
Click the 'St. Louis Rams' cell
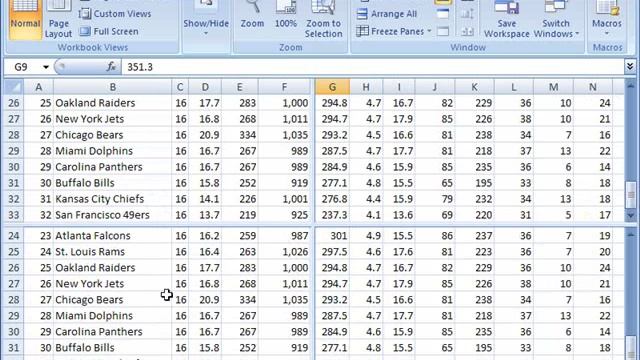click(x=112, y=252)
